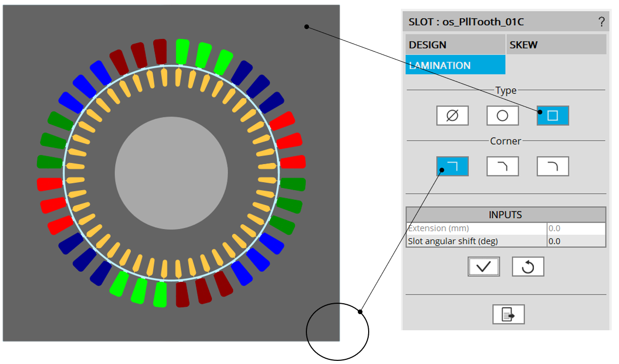The width and height of the screenshot is (619, 364).
Task: Edit the Slot angular shift value field
Action: point(576,241)
